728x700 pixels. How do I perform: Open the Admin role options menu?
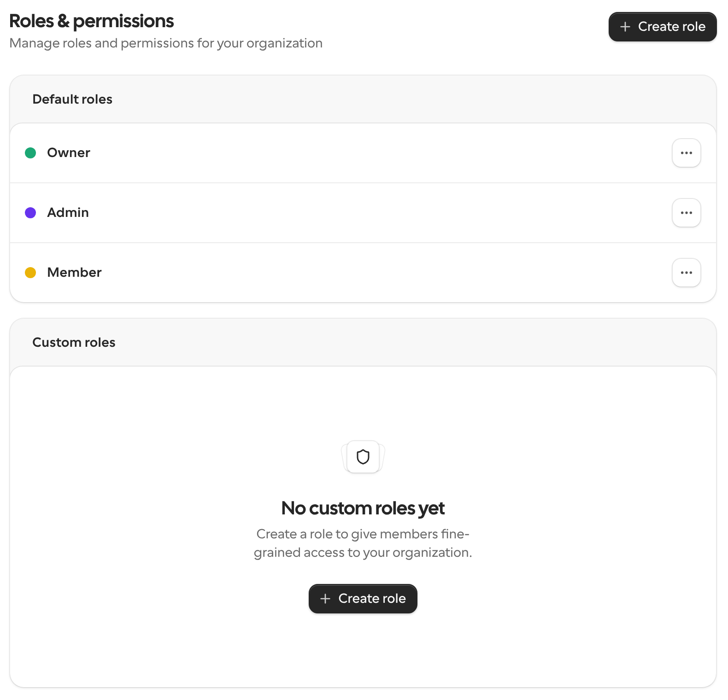[x=686, y=213]
